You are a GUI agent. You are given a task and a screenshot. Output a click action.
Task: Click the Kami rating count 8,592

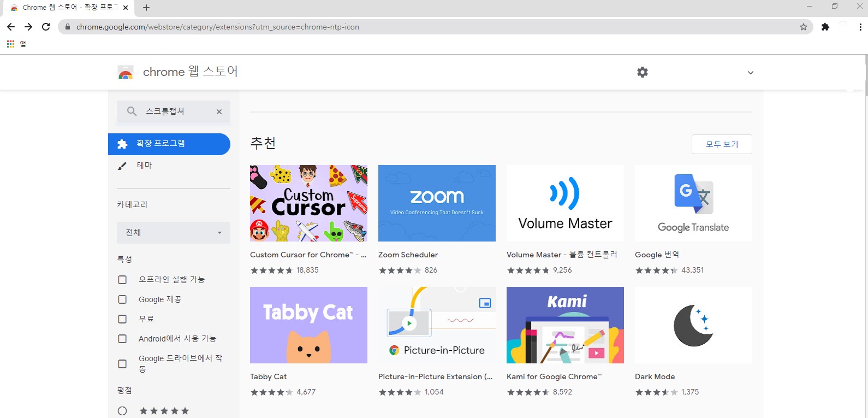tap(562, 392)
